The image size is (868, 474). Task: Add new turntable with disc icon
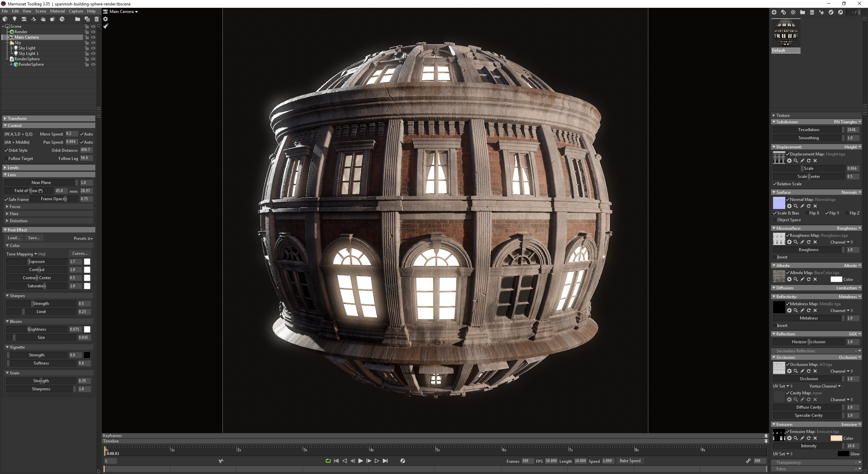point(62,19)
